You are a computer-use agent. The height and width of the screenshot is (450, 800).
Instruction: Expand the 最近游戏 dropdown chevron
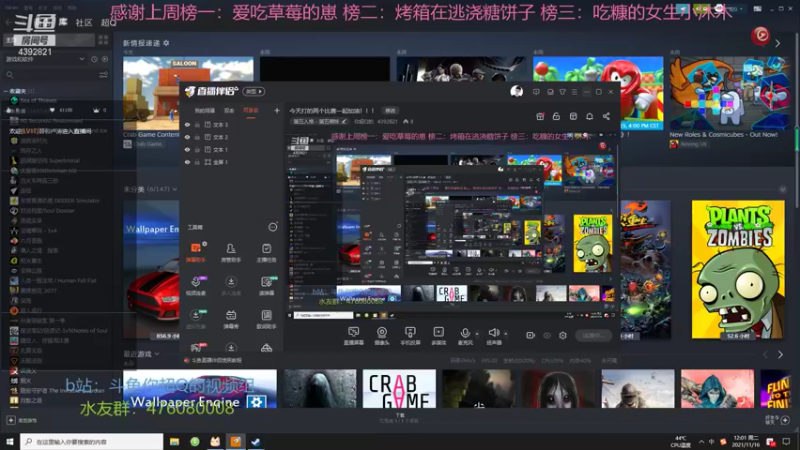[x=157, y=354]
